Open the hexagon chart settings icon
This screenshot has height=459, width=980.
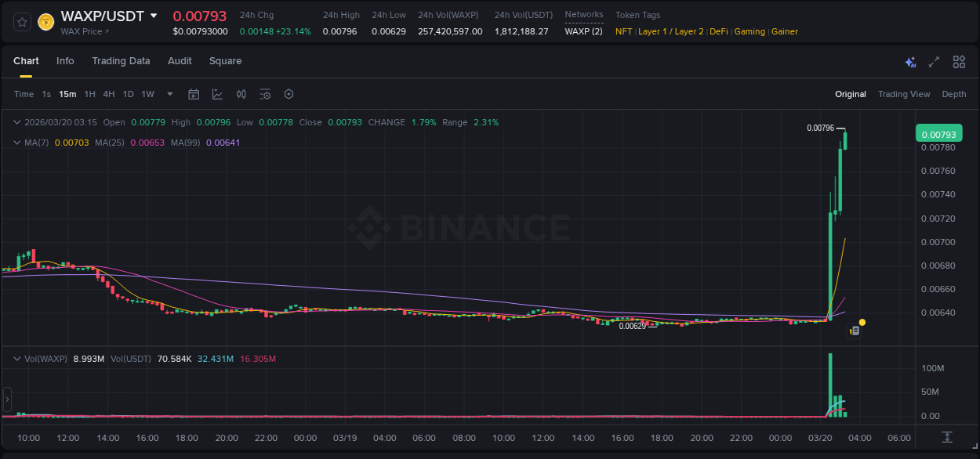point(289,94)
